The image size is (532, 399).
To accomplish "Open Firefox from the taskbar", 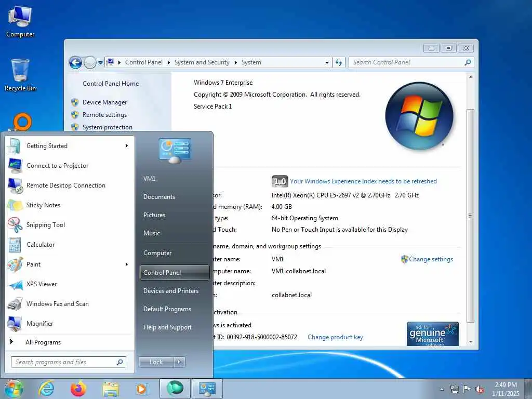I will [x=78, y=389].
